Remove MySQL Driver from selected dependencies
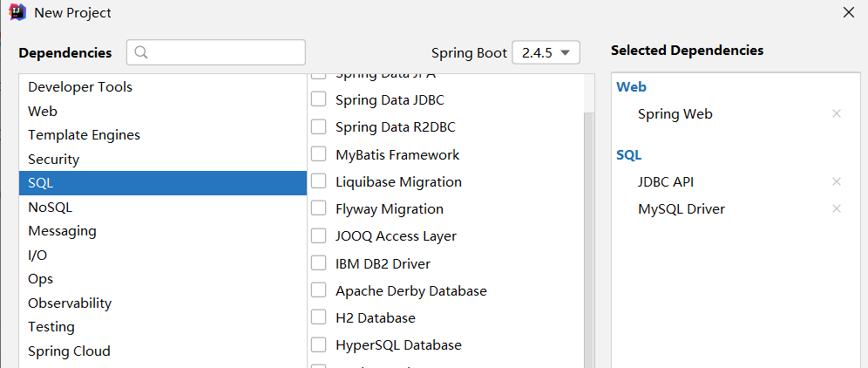The width and height of the screenshot is (868, 368). coord(837,208)
